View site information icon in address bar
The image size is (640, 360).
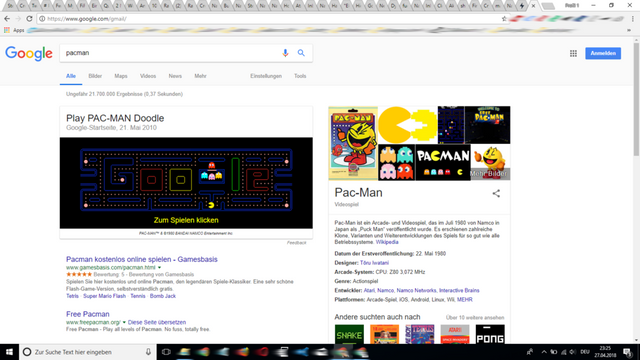pyautogui.click(x=42, y=19)
